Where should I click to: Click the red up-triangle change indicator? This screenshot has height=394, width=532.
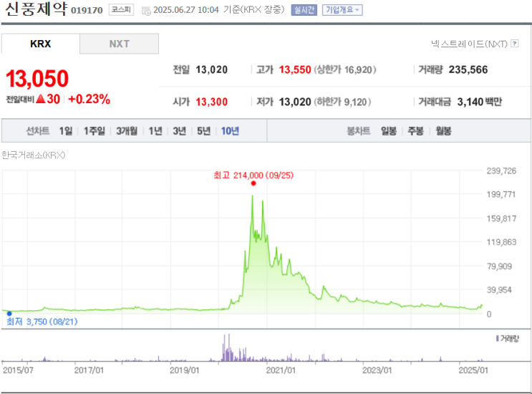pos(41,99)
